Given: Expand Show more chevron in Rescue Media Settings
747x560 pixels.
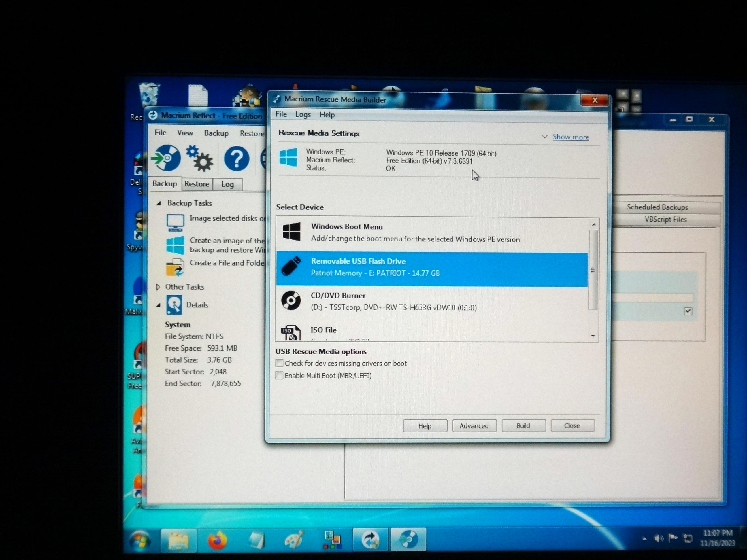Looking at the screenshot, I should pos(544,136).
